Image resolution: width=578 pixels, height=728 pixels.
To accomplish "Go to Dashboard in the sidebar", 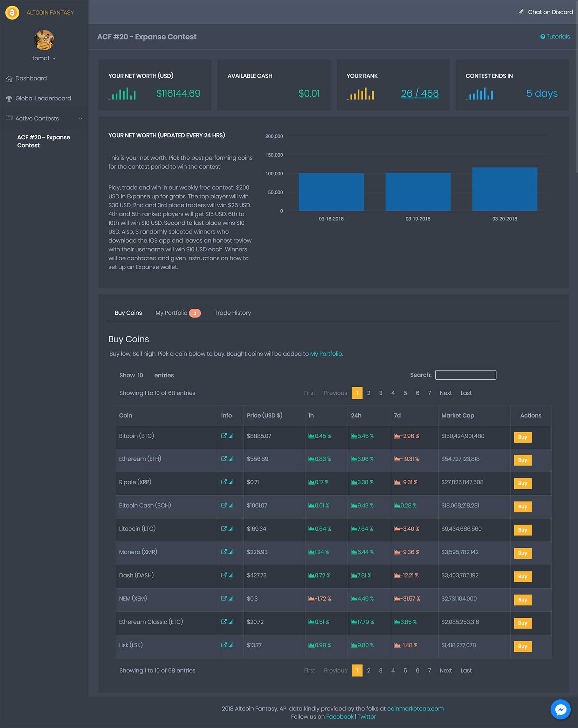I will tap(31, 78).
